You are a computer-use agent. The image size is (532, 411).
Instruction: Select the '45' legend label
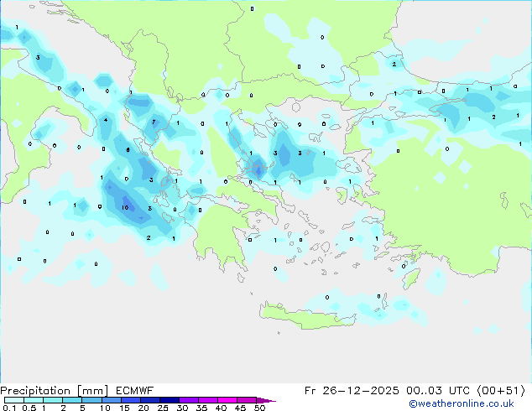[240, 408]
